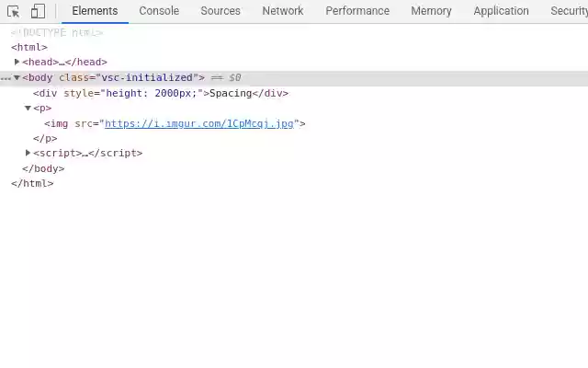Image resolution: width=588 pixels, height=368 pixels.
Task: Open the imgur image source link
Action: [199, 123]
